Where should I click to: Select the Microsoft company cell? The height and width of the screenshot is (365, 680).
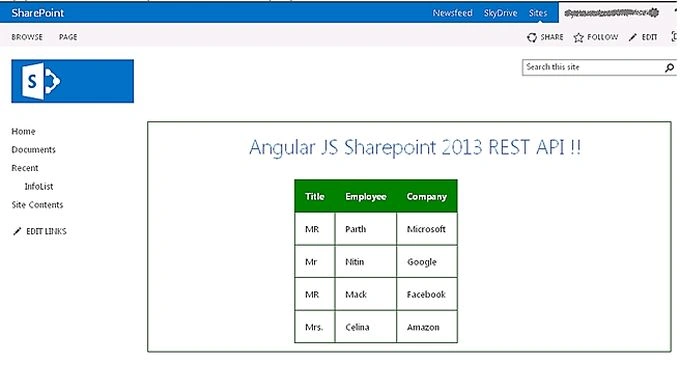[427, 229]
